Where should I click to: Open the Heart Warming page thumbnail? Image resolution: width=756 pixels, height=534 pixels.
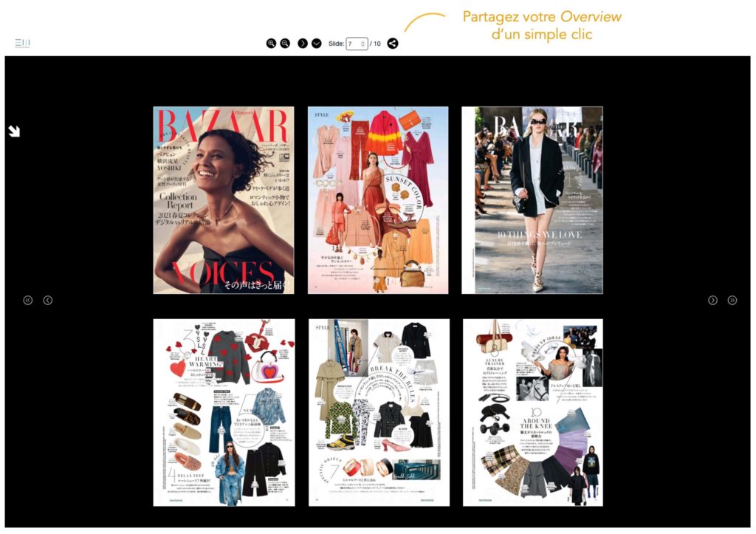[x=224, y=412]
